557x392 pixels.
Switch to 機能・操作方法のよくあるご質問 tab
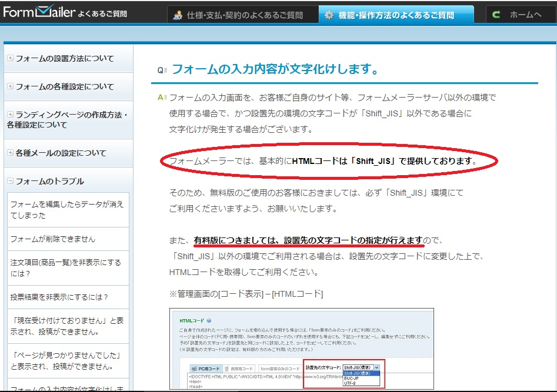[396, 15]
